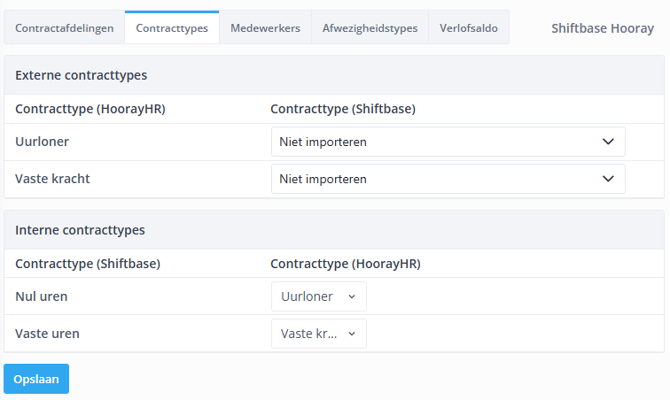The image size is (670, 400).
Task: Go to the Afwezigheidstypes tab
Action: coord(370,28)
